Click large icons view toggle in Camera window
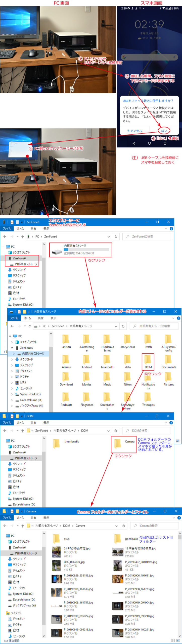The width and height of the screenshot is (182, 644). click(178, 640)
